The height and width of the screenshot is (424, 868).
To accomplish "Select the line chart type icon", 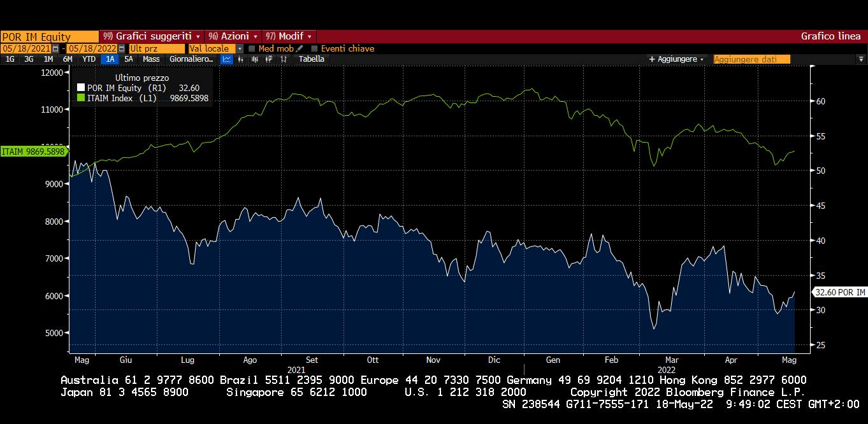I will (226, 59).
